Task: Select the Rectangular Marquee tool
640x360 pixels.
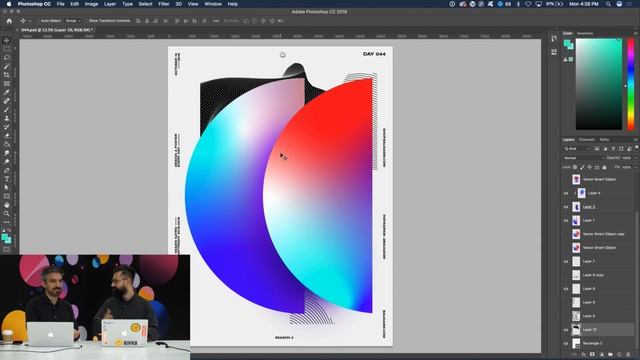Action: point(7,49)
